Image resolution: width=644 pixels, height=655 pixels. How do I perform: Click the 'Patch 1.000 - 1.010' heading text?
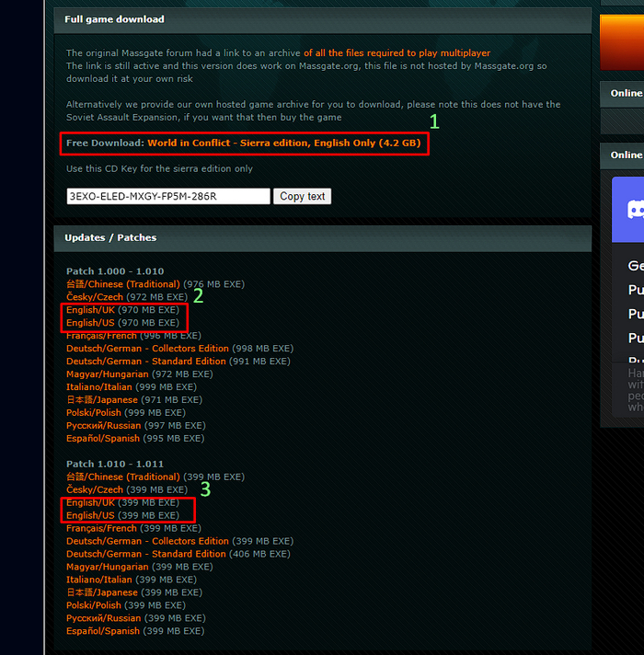[x=115, y=271]
